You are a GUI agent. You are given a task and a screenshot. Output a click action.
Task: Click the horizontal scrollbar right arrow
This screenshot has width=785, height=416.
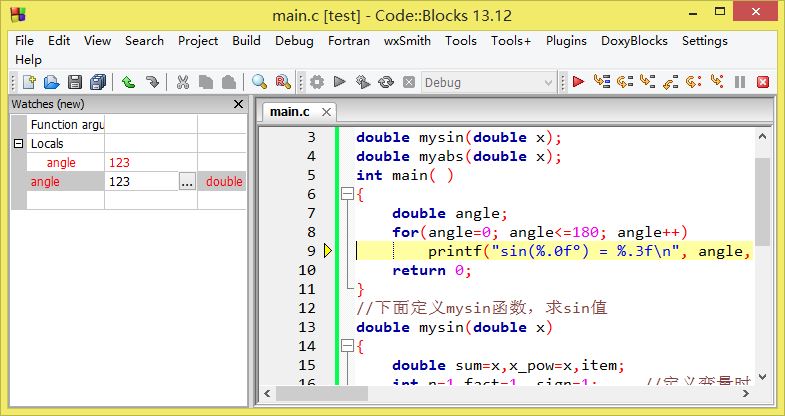pos(745,393)
